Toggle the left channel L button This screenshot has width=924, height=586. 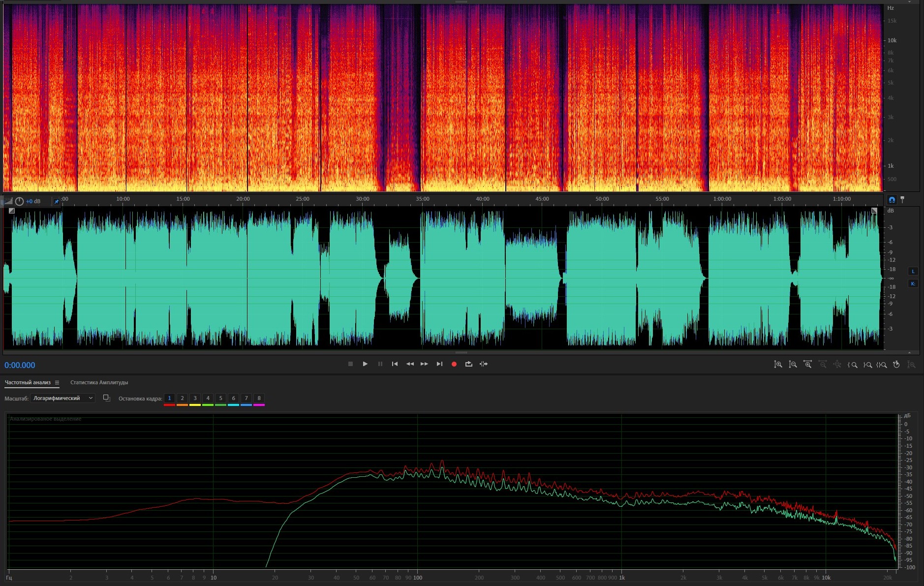tap(913, 271)
